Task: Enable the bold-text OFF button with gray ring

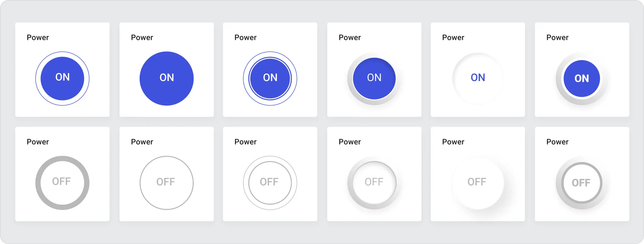Action: coord(582,183)
